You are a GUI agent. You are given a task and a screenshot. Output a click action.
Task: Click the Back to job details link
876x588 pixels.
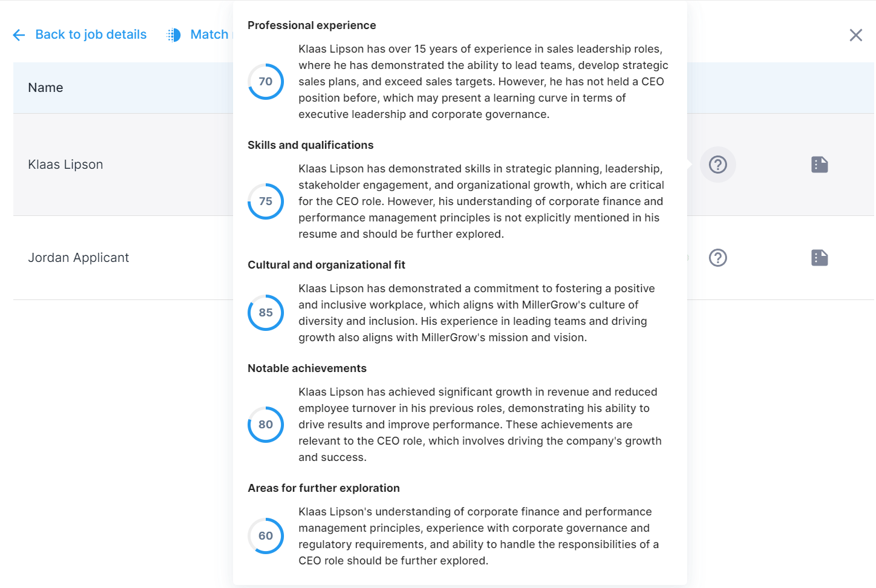[91, 34]
